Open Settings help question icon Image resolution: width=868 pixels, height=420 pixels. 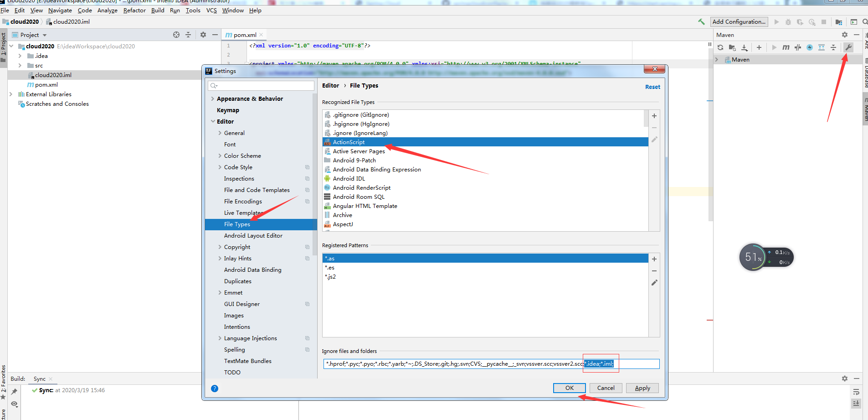[215, 389]
